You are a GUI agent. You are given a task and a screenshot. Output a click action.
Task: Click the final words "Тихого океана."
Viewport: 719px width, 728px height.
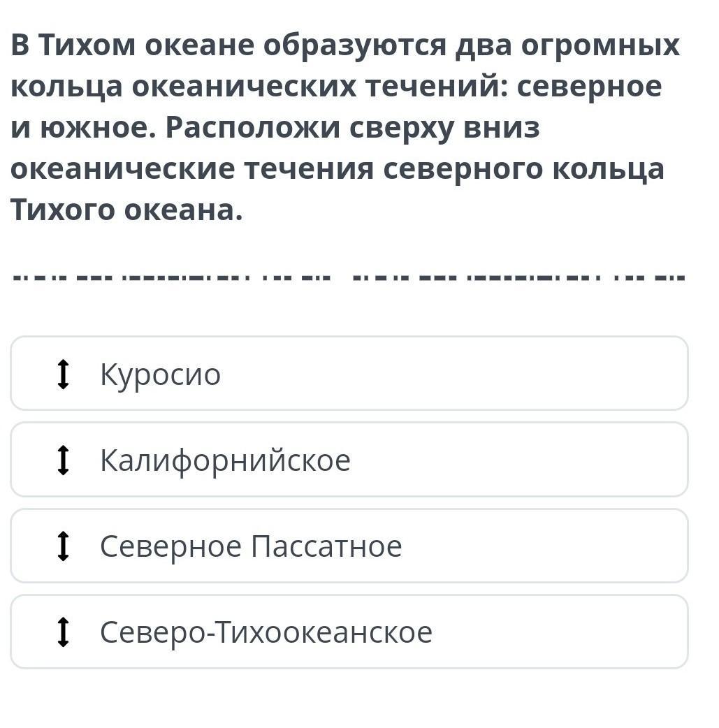(126, 210)
